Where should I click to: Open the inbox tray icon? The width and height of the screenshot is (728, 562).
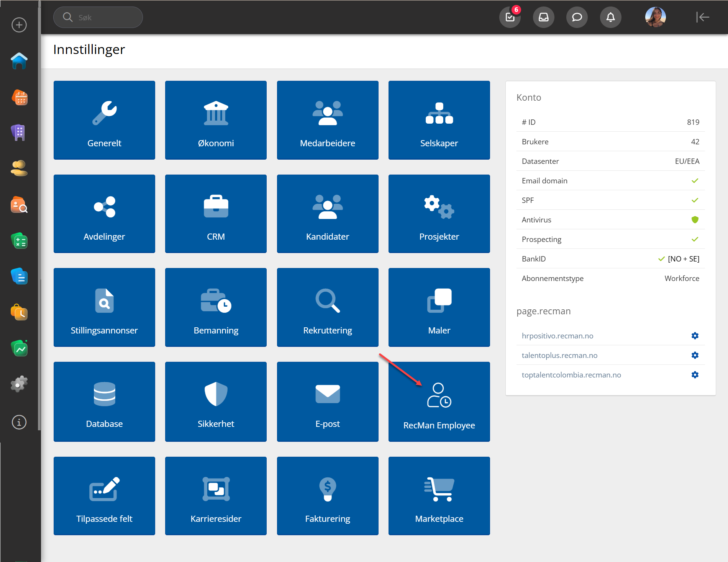pyautogui.click(x=543, y=17)
